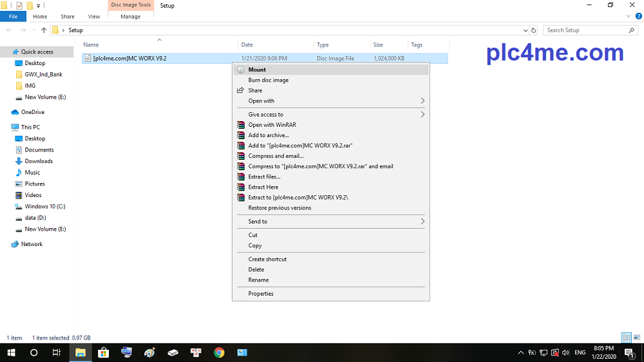The height and width of the screenshot is (362, 644).
Task: Open data (D:) drive
Action: pyautogui.click(x=35, y=217)
